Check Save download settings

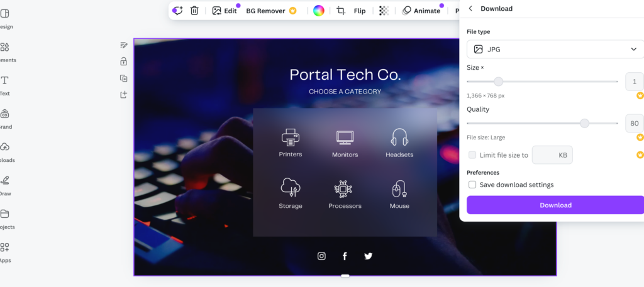(x=472, y=185)
